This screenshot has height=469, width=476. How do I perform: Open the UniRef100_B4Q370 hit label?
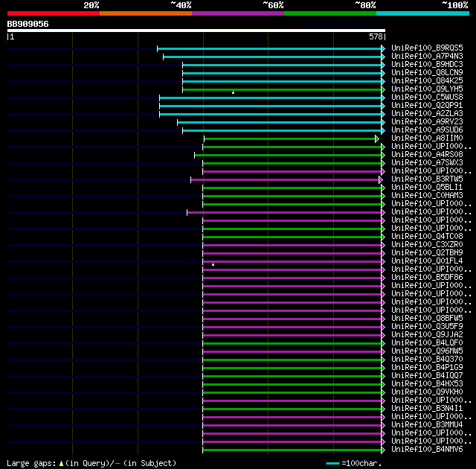point(427,360)
